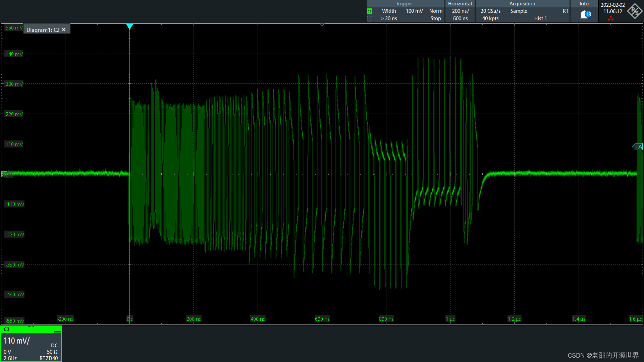Click the C2 trigger source indicator

[370, 11]
